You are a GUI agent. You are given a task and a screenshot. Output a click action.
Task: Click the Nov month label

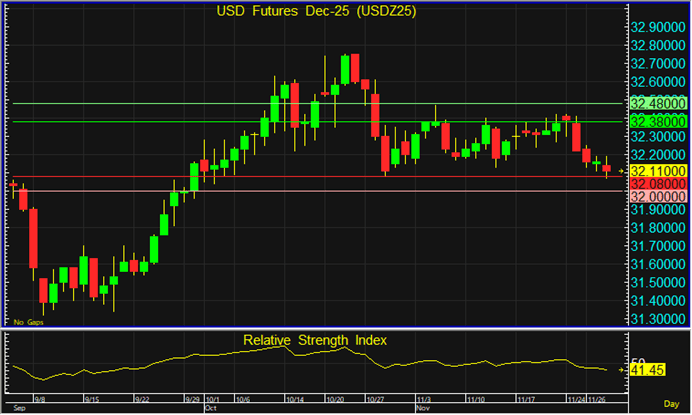tap(423, 408)
